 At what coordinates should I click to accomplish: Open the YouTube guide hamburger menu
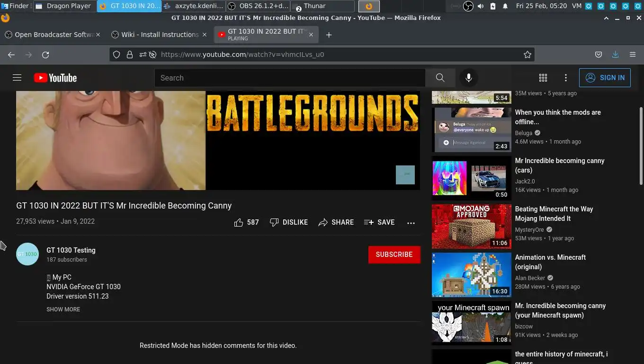(x=17, y=78)
